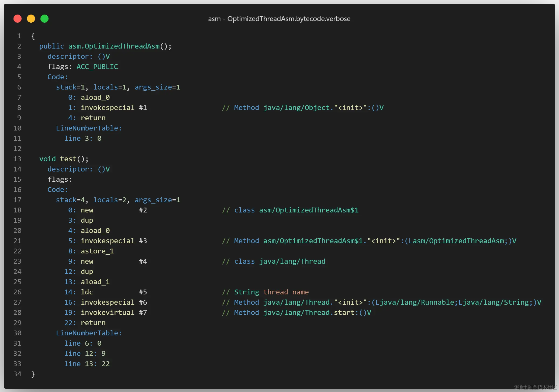The width and height of the screenshot is (559, 392).
Task: Click the astore_1 instruction
Action: 97,251
